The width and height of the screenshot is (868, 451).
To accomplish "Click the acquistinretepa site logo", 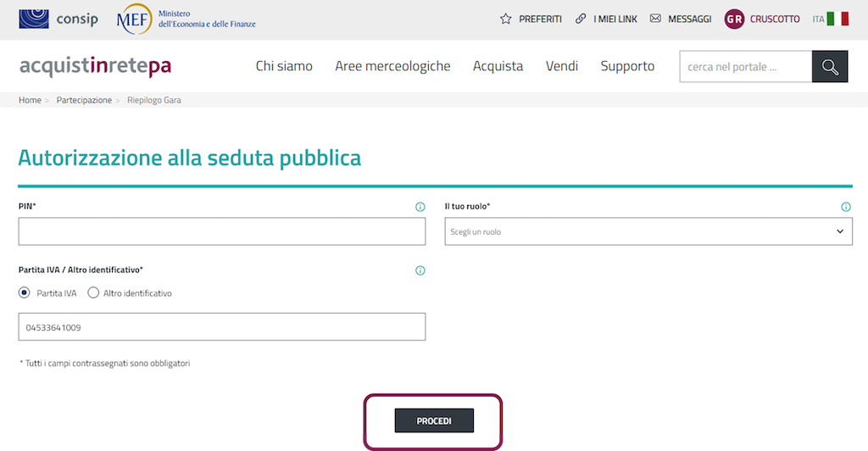I will click(x=95, y=66).
